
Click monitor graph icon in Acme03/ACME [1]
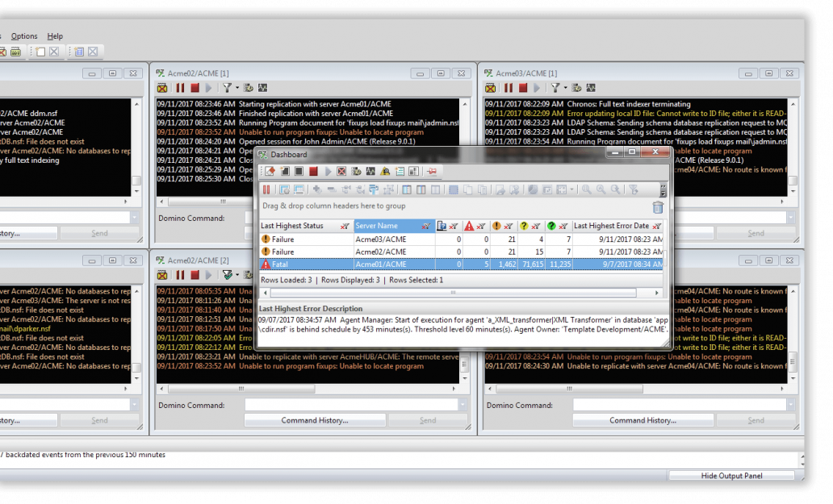pos(591,88)
